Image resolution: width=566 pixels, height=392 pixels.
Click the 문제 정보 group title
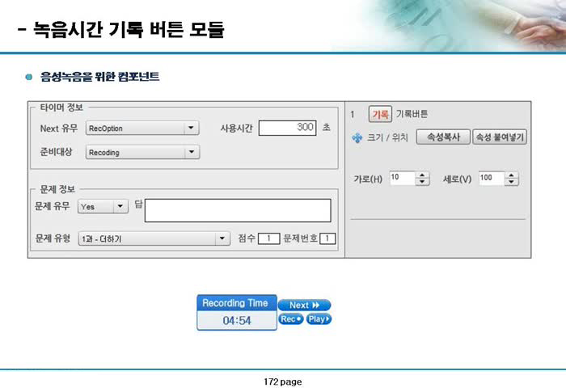coord(57,189)
